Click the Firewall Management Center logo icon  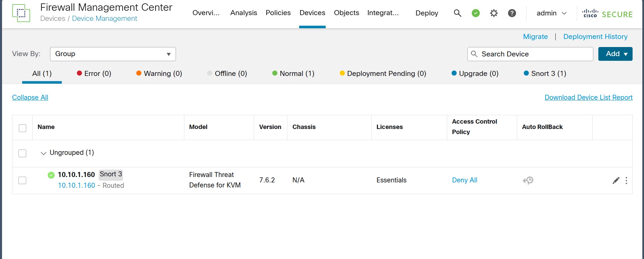click(x=21, y=13)
